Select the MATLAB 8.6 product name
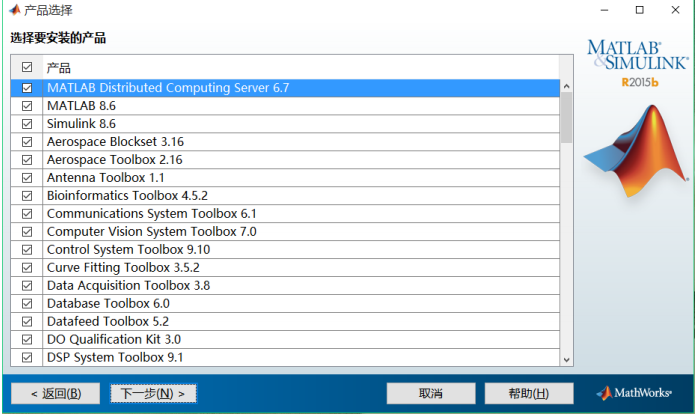 pyautogui.click(x=81, y=106)
